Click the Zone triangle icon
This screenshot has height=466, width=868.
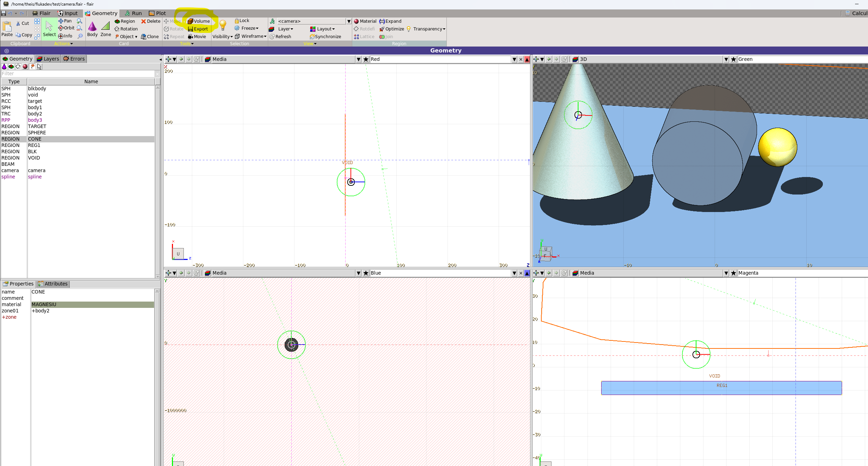pyautogui.click(x=105, y=26)
